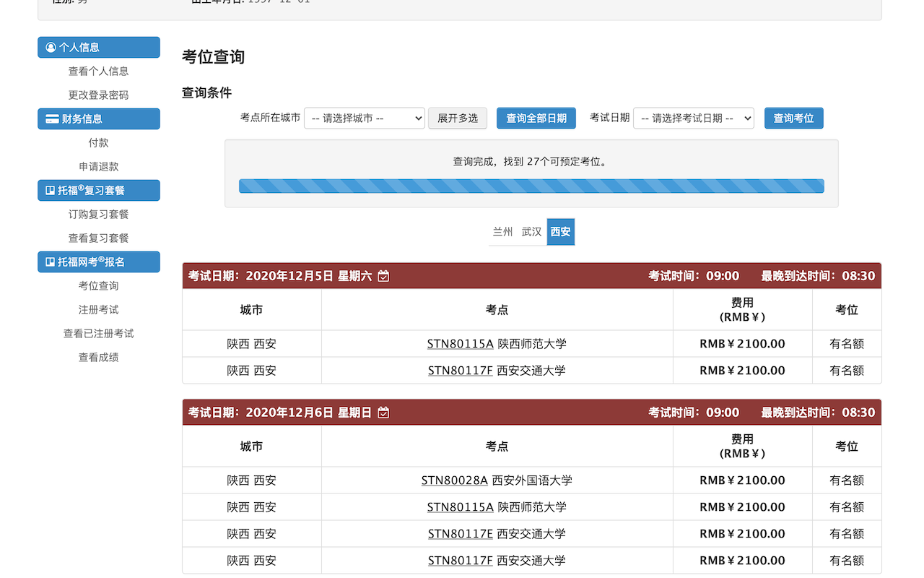924x578 pixels.
Task: Go to 付款 payment page
Action: click(98, 142)
